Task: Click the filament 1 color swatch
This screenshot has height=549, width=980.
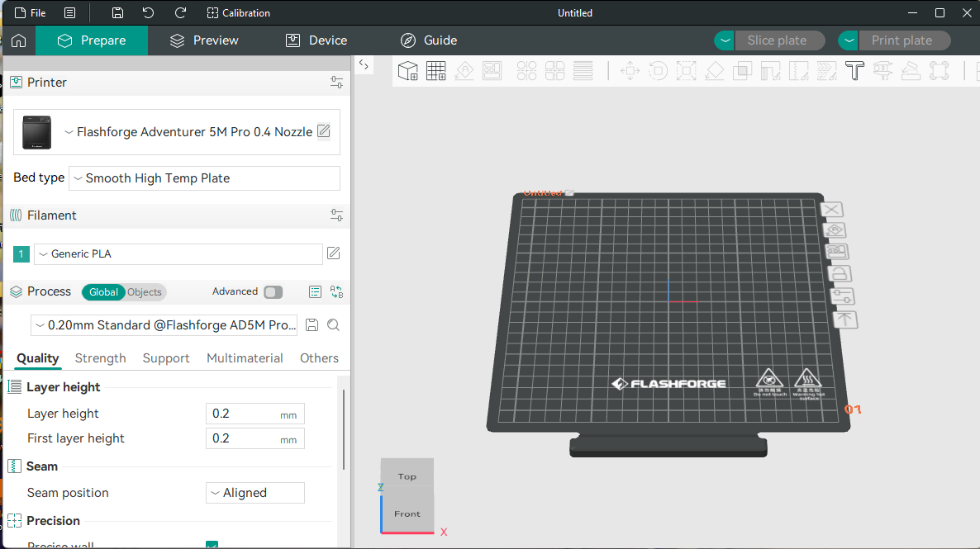Action: point(21,254)
